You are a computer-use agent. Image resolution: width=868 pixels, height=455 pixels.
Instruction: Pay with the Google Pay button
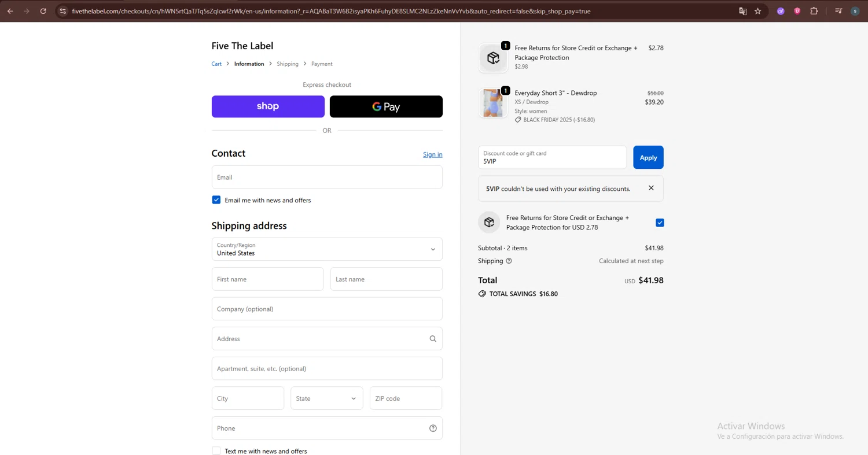tap(386, 106)
